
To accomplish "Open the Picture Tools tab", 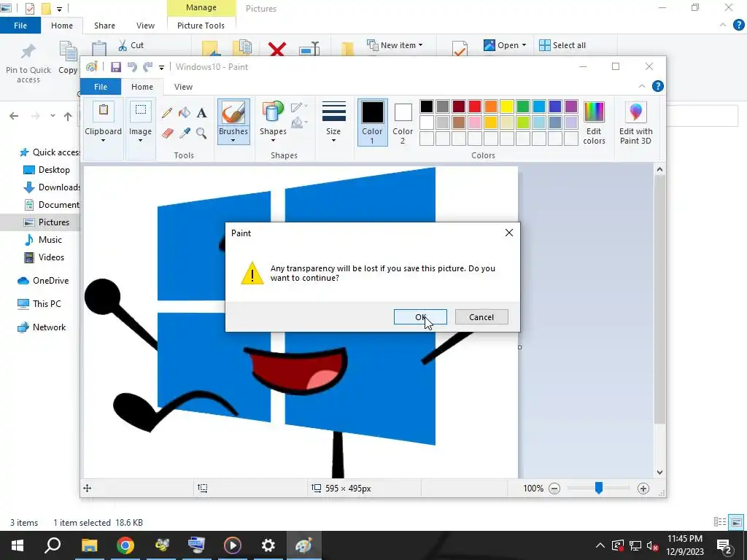I will pyautogui.click(x=201, y=26).
